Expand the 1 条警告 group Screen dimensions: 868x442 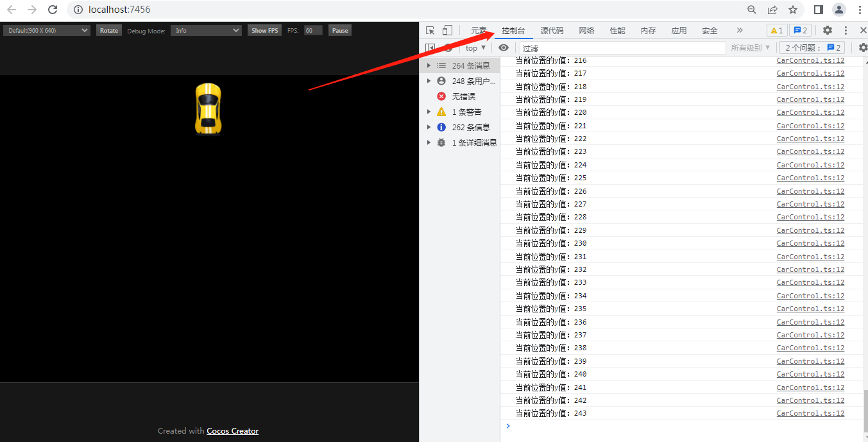429,112
